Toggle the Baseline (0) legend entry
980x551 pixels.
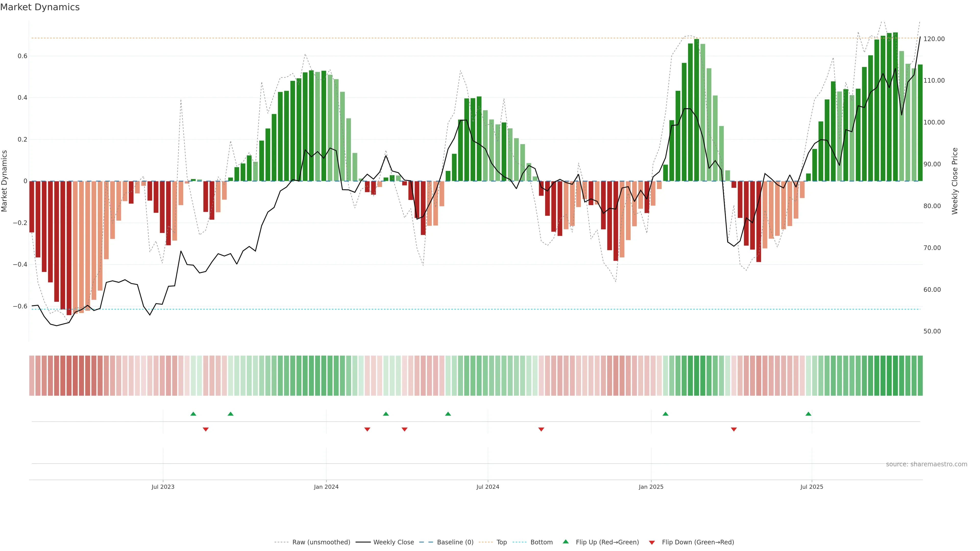pos(455,542)
